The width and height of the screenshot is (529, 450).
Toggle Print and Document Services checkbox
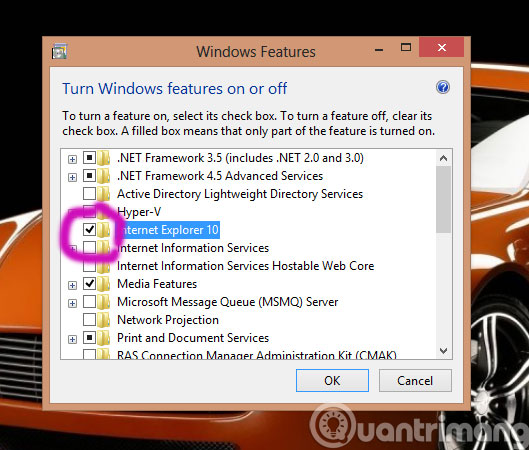[x=89, y=338]
